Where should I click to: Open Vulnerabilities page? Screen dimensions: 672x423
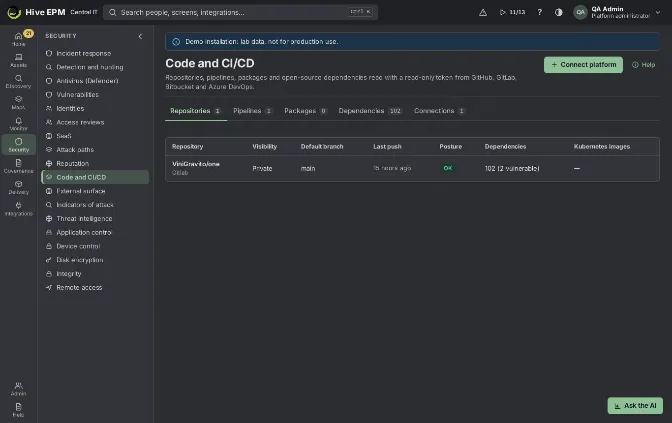tap(95, 95)
